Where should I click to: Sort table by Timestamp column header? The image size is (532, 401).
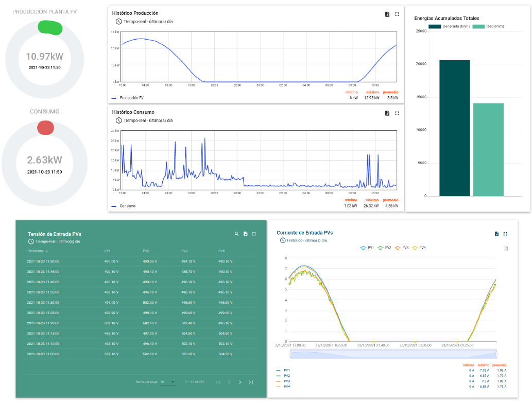click(x=38, y=251)
